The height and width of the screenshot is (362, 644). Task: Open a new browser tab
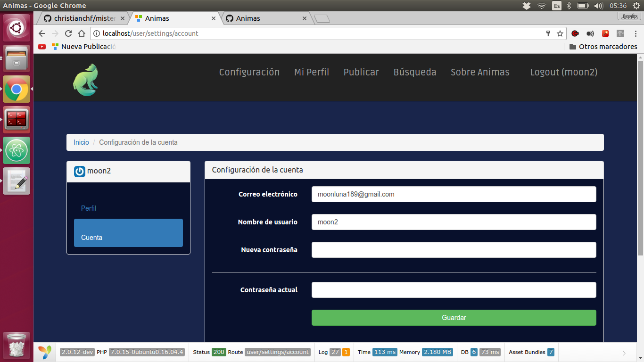click(322, 19)
